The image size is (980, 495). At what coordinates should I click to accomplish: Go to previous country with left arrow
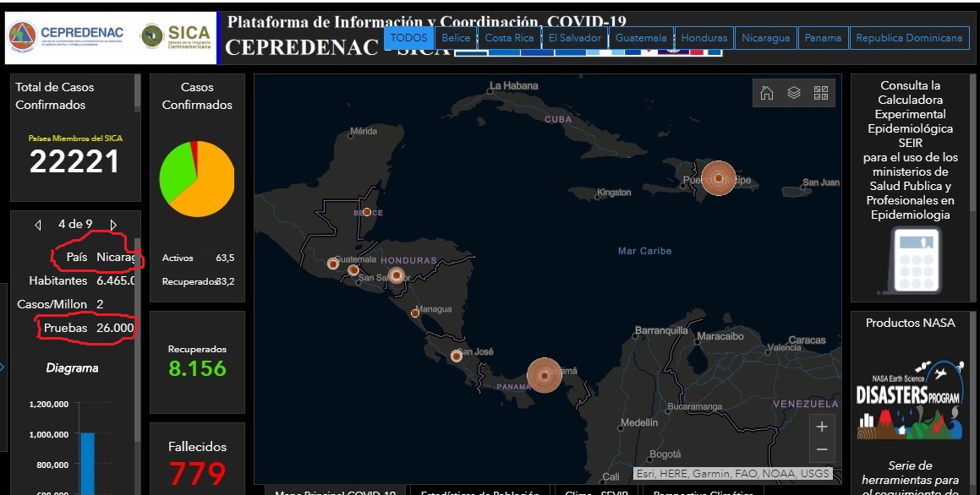tap(38, 225)
